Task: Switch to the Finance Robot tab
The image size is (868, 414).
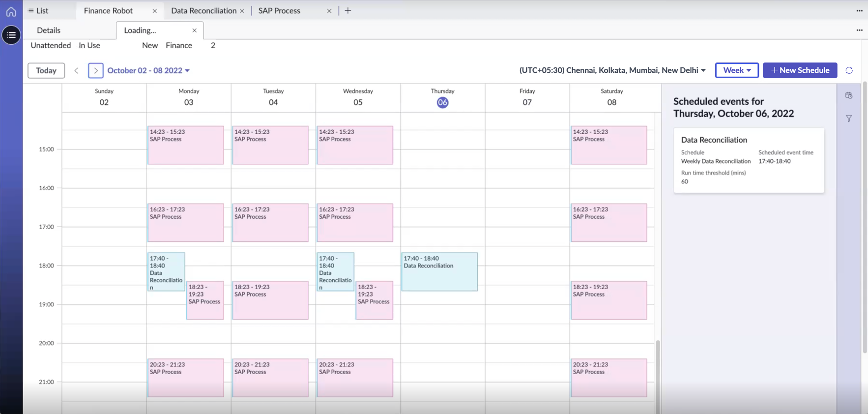Action: point(108,10)
